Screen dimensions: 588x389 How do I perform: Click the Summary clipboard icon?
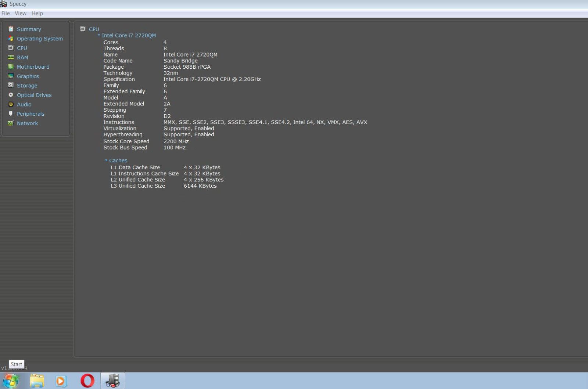point(11,29)
